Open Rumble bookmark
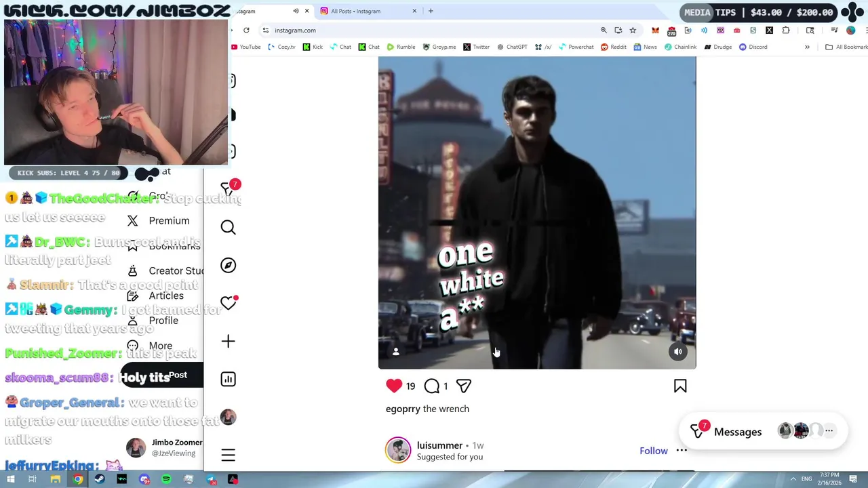868x488 pixels. pos(401,47)
